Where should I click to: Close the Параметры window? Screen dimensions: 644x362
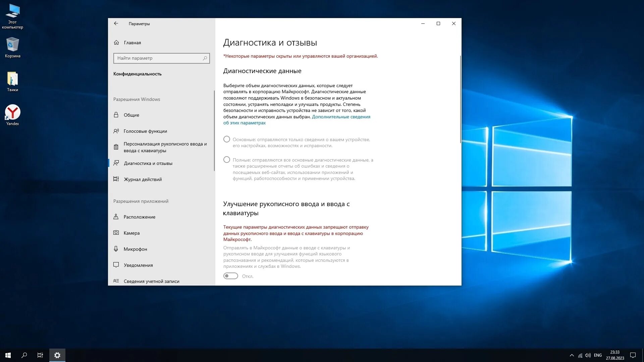(454, 23)
